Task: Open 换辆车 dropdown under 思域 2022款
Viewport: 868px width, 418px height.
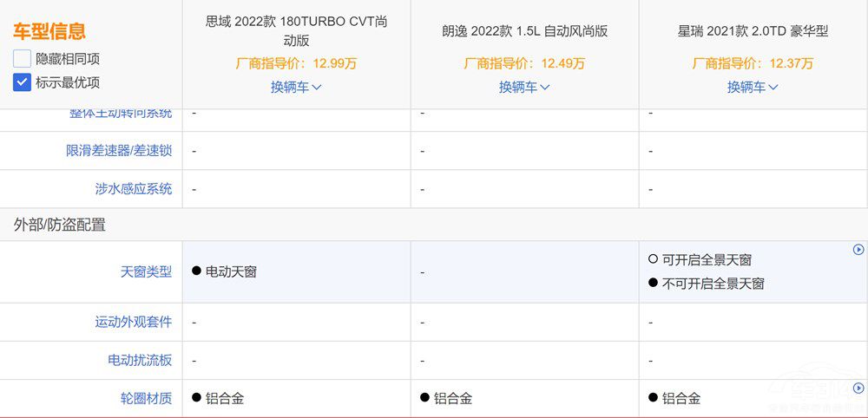Action: coord(296,87)
